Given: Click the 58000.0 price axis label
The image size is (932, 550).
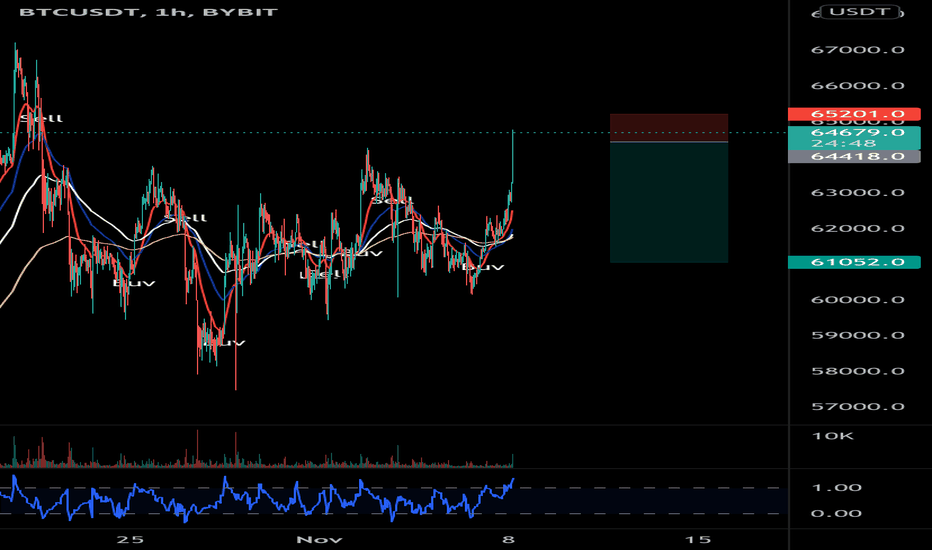Looking at the screenshot, I should [857, 371].
